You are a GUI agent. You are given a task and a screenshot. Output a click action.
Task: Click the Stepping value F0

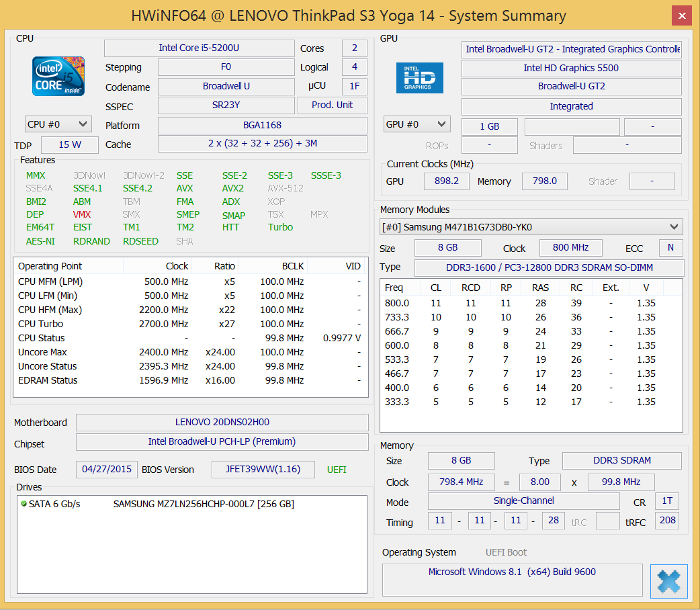pyautogui.click(x=226, y=67)
